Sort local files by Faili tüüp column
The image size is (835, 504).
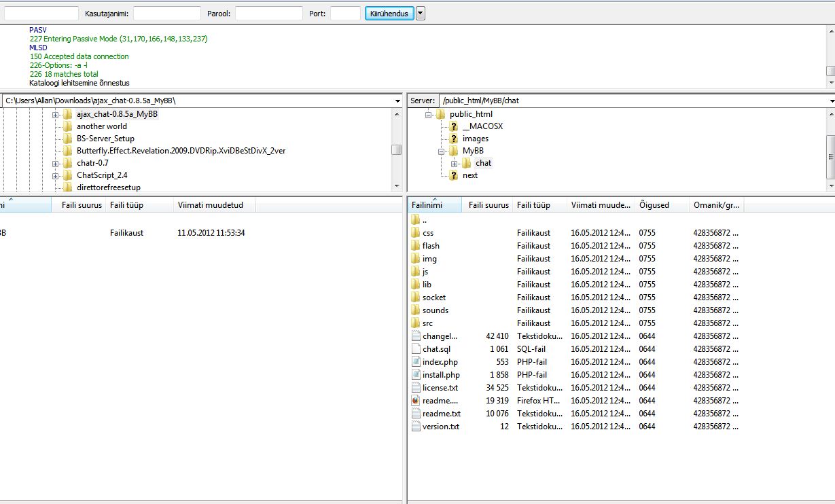point(139,205)
